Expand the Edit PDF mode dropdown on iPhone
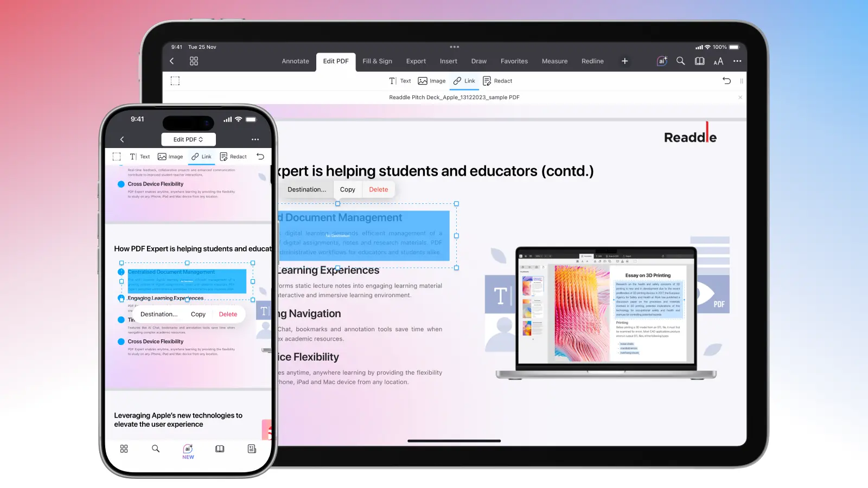Image resolution: width=868 pixels, height=488 pixels. pyautogui.click(x=188, y=139)
